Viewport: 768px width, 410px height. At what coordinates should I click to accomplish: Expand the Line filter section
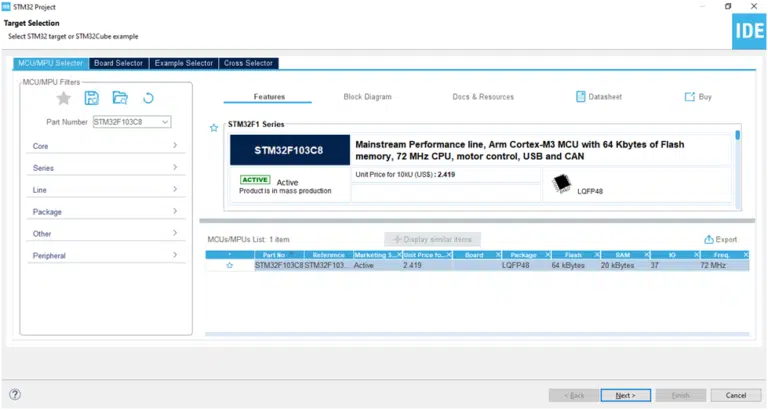click(x=105, y=190)
